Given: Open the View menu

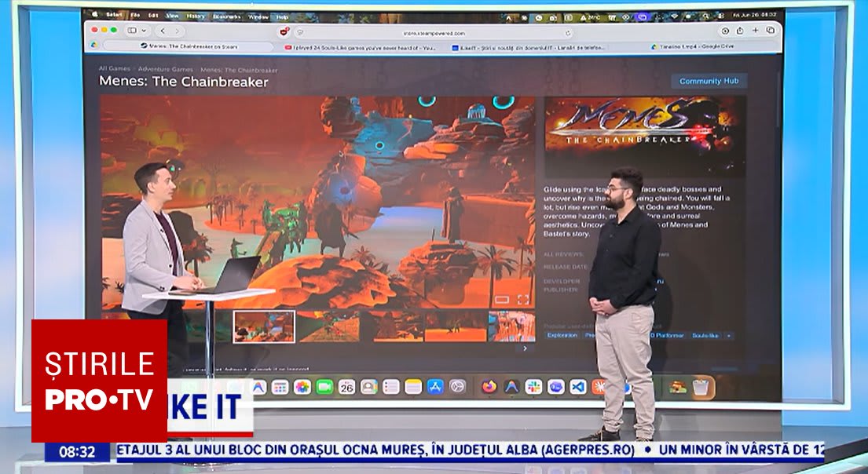Looking at the screenshot, I should pos(173,16).
